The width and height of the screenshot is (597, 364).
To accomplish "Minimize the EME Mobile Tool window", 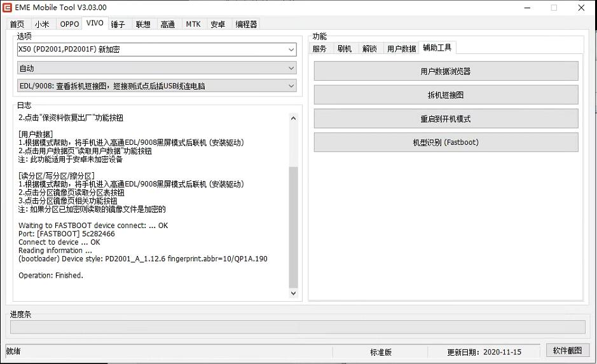I will point(528,8).
